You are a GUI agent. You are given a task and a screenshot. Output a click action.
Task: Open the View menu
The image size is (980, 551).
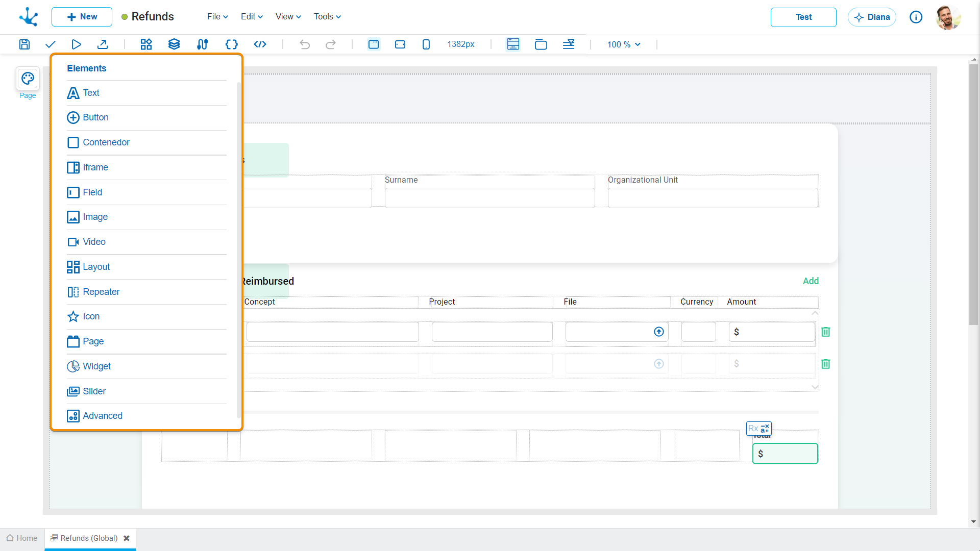pos(288,17)
